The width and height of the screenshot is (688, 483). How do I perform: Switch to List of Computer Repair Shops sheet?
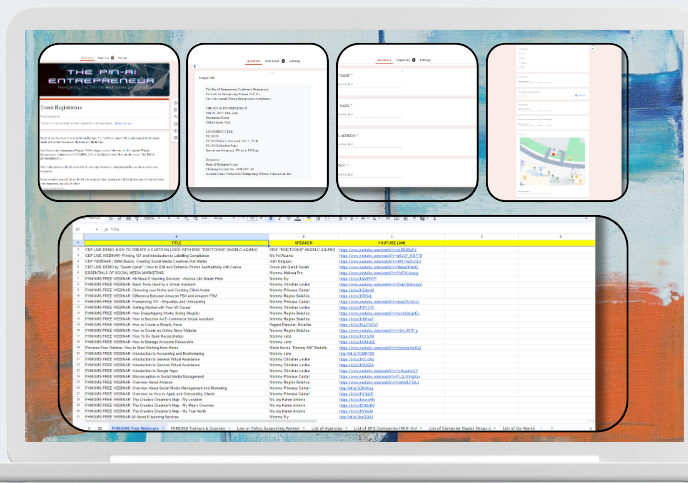coord(459,428)
